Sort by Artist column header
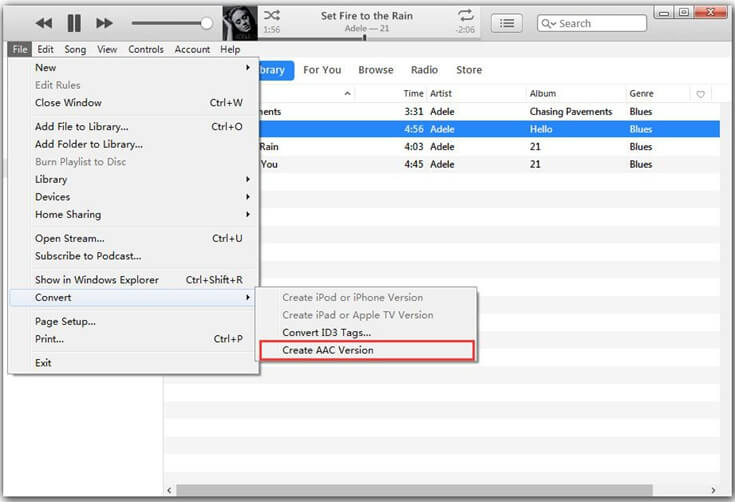This screenshot has height=502, width=735. point(441,93)
